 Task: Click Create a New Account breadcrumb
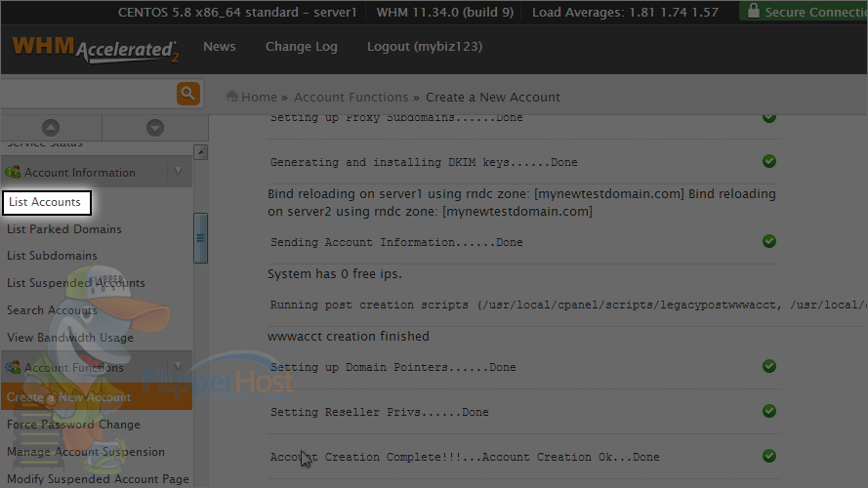(493, 97)
